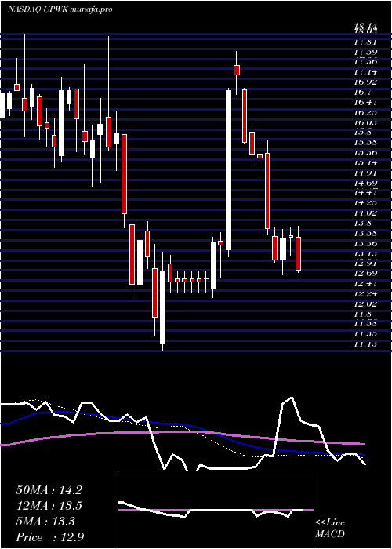Click the NASDAQ UPWK munafa.pro chart title
The width and height of the screenshot is (392, 549).
click(60, 9)
